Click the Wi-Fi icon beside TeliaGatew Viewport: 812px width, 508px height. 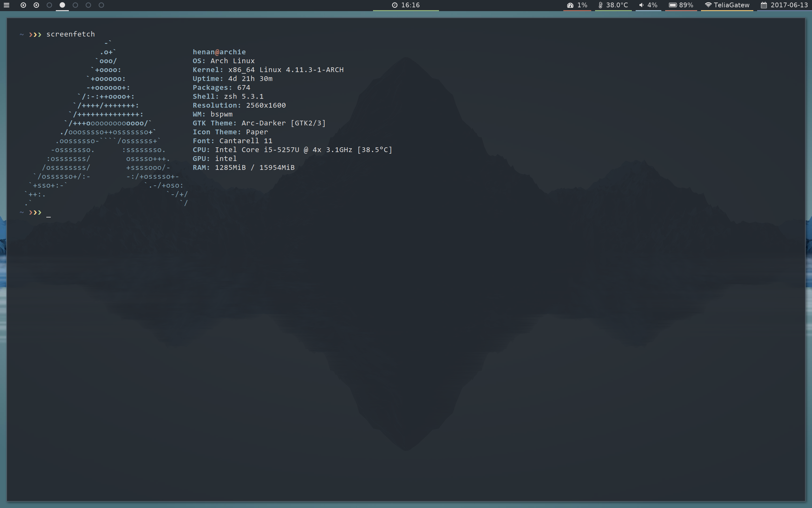click(708, 5)
